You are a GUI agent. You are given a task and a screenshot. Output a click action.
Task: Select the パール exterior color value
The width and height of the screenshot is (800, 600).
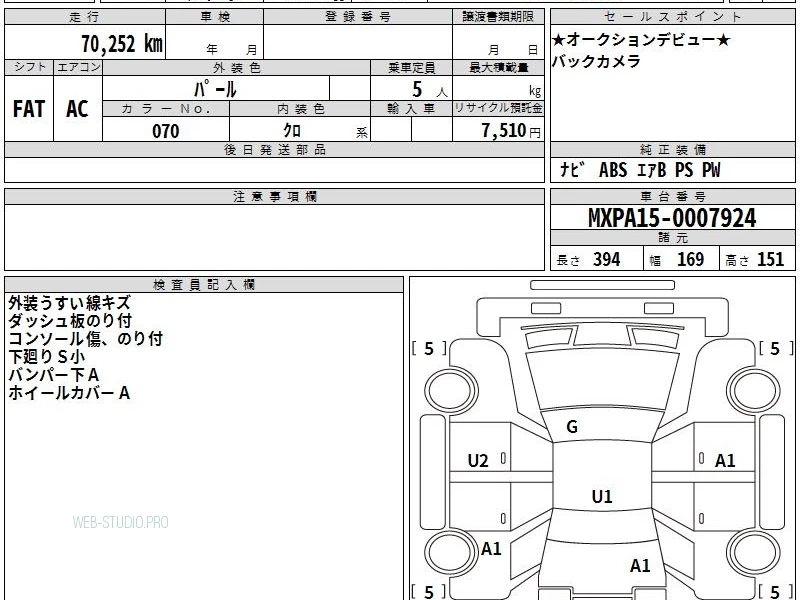[x=215, y=89]
